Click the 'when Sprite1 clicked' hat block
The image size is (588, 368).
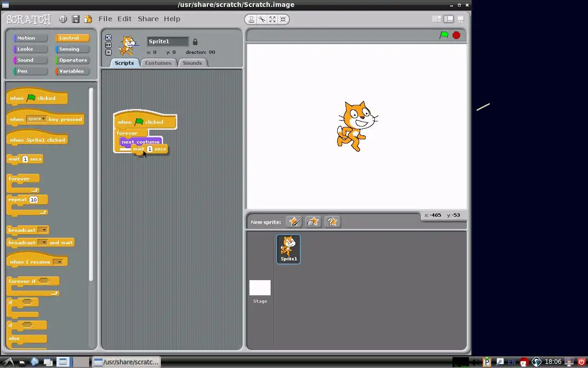click(37, 138)
